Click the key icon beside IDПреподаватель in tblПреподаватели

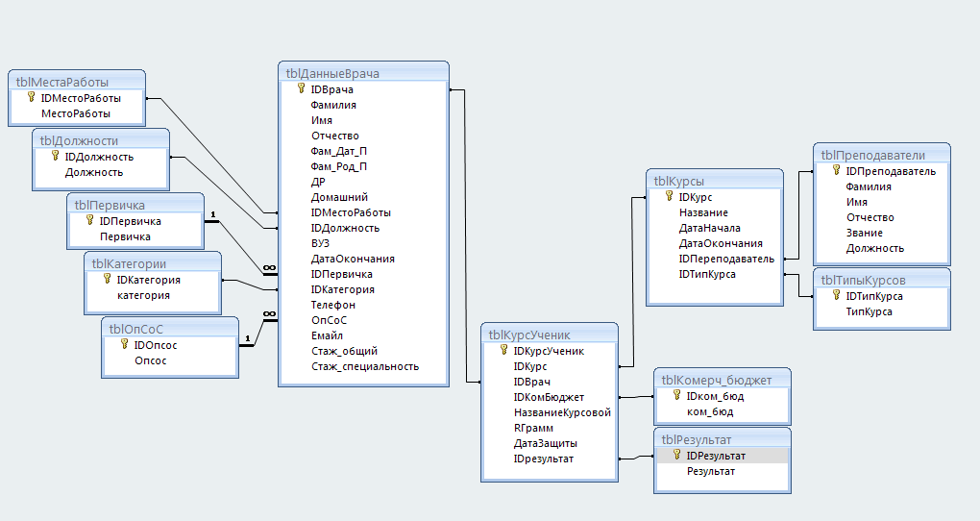(x=836, y=170)
